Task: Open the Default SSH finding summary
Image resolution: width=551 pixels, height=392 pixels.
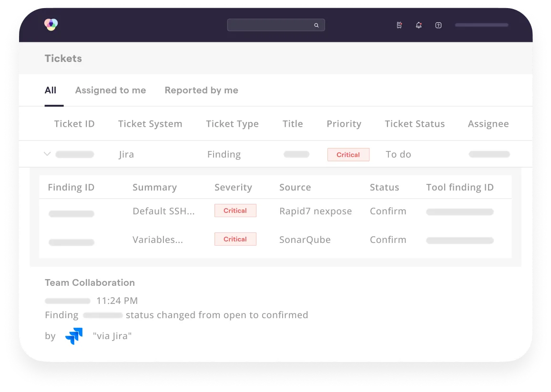Action: click(x=163, y=211)
